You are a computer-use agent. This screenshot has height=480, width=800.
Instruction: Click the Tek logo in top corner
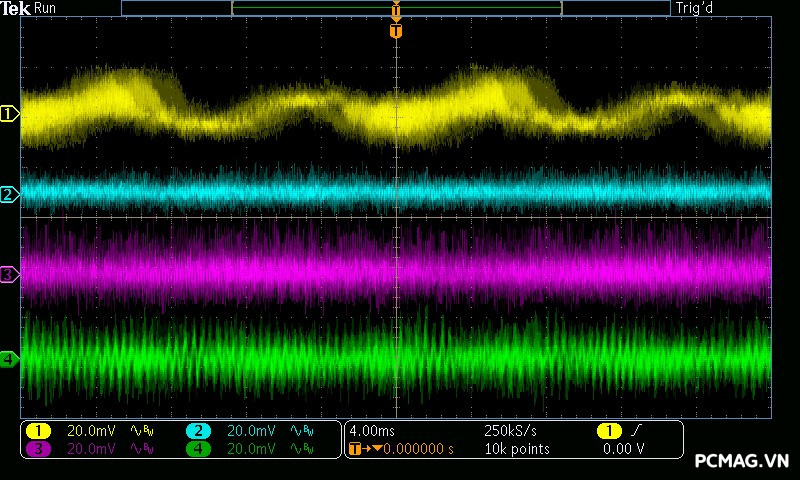pos(16,8)
